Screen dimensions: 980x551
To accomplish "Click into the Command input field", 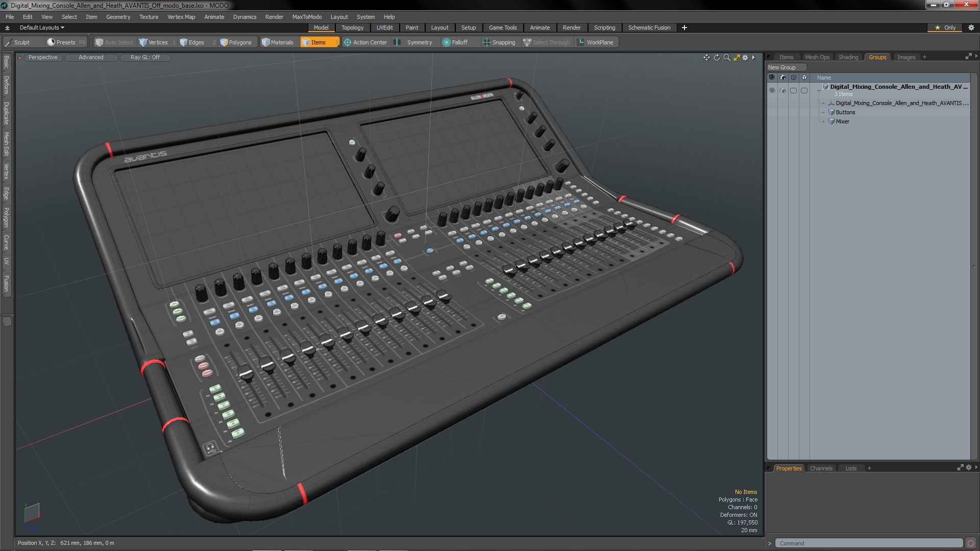I will click(869, 543).
